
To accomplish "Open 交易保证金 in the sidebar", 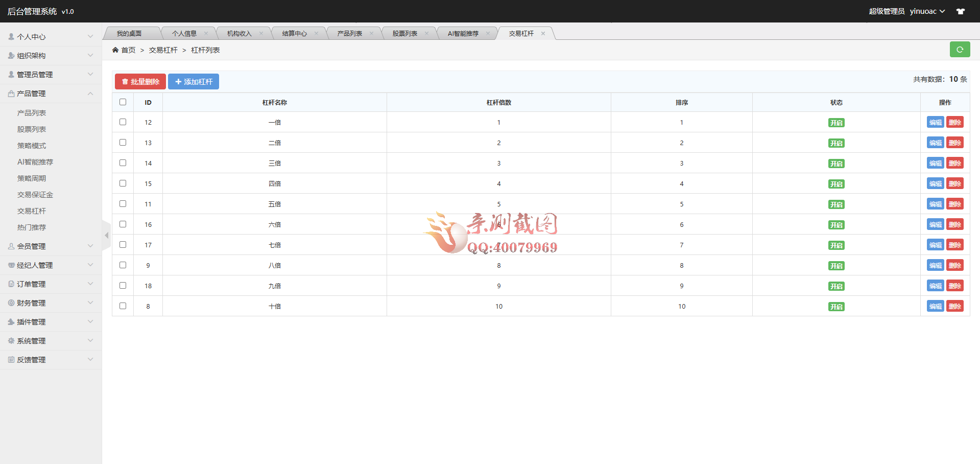I will coord(35,195).
